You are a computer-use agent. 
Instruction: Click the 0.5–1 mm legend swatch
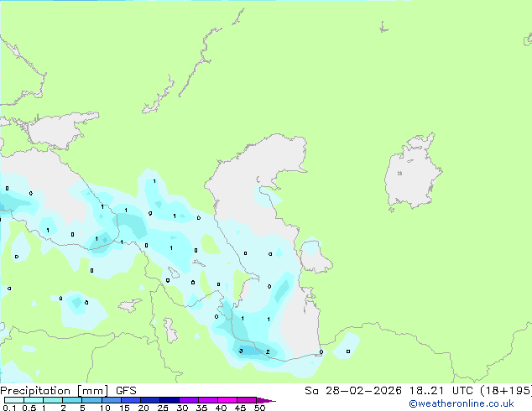34,400
